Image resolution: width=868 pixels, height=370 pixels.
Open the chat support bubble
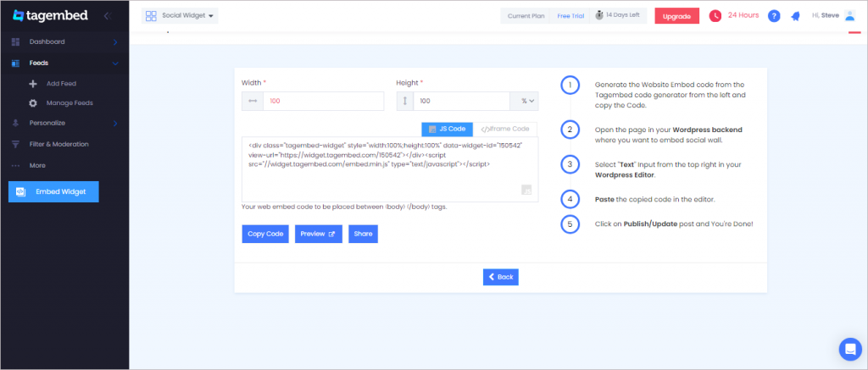click(849, 349)
